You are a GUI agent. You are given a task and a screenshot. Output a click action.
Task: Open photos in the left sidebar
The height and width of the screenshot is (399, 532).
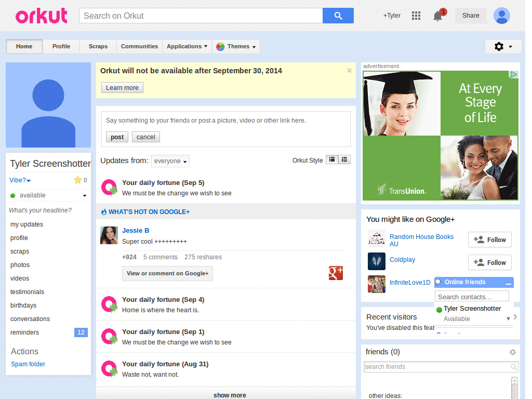point(20,265)
